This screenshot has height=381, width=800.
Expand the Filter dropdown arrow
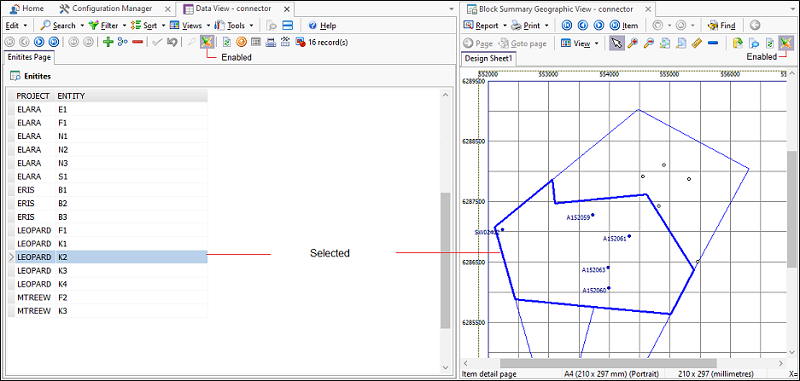tap(124, 26)
